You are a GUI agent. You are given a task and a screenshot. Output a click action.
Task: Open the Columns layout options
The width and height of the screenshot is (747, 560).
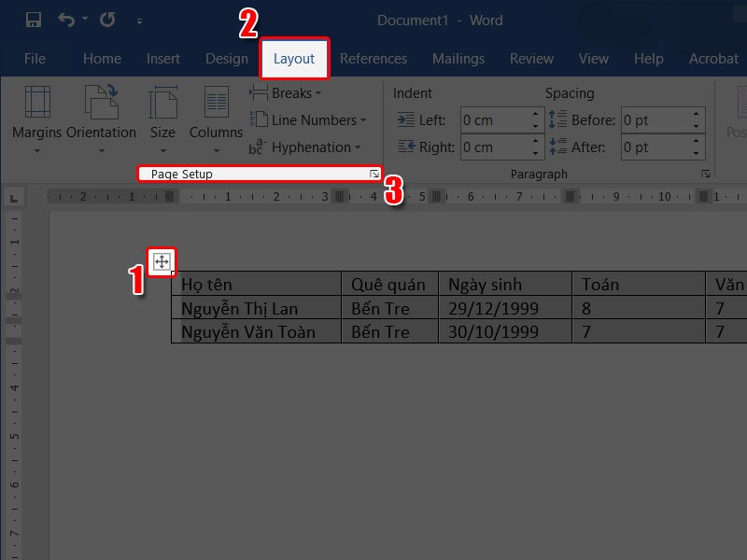(216, 117)
